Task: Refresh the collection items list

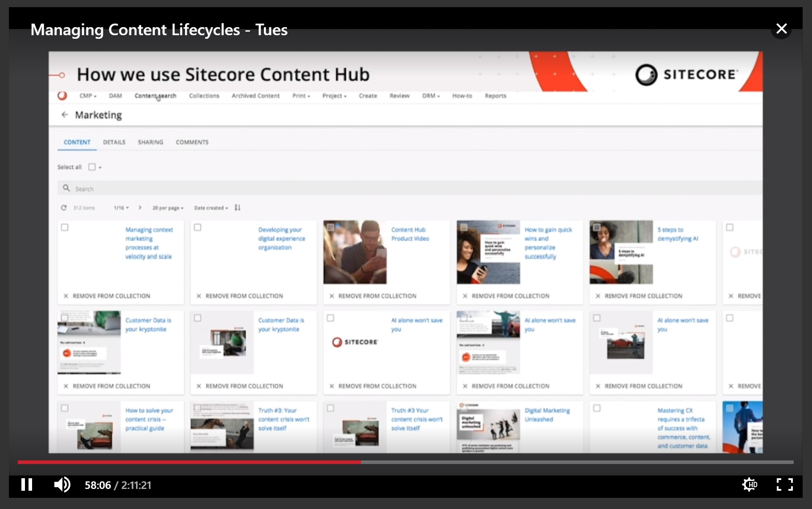Action: pyautogui.click(x=64, y=208)
